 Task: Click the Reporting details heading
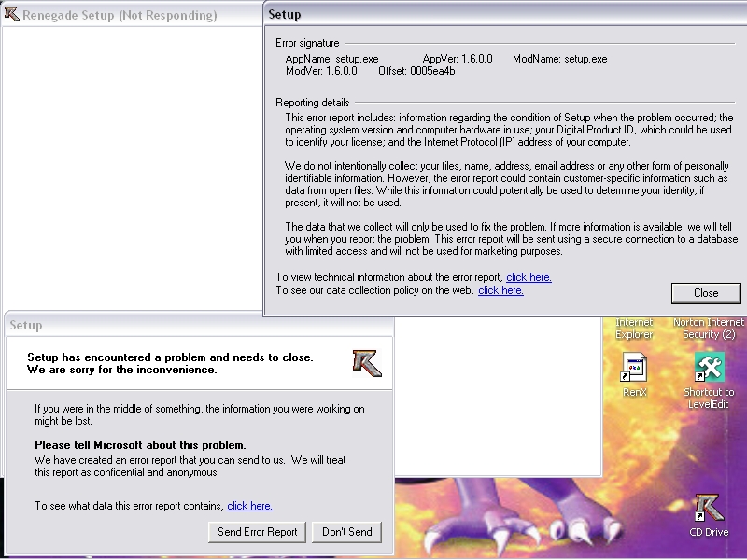point(313,103)
